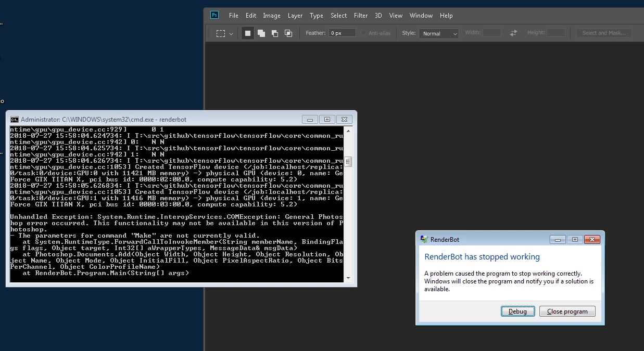
Task: Maximize the cmd.exe renderbot window
Action: click(x=327, y=120)
